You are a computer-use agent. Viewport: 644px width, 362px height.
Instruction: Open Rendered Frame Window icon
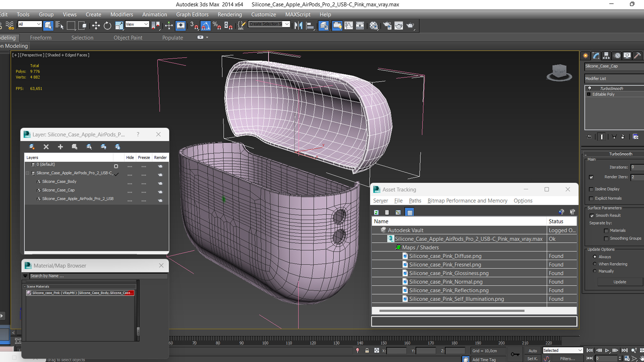[x=398, y=25]
